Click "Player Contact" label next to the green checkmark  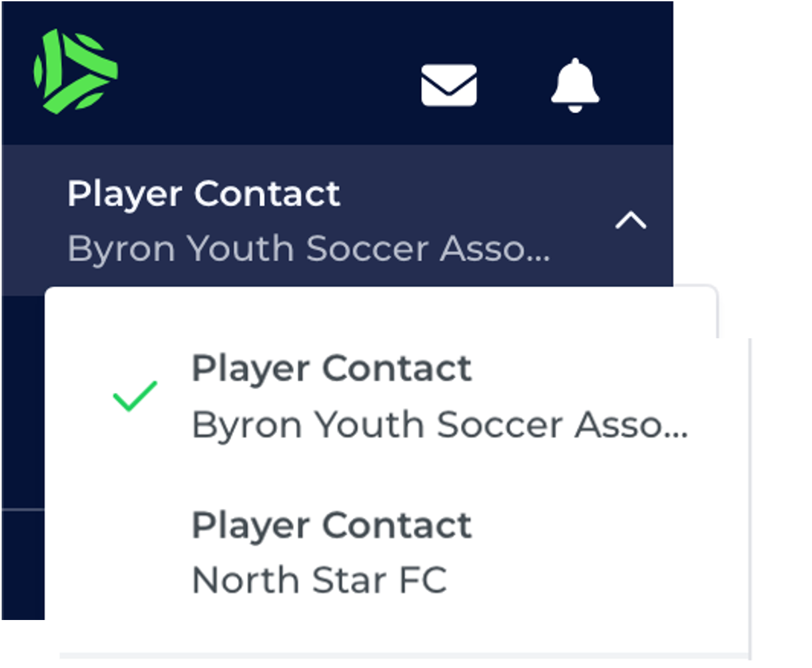coord(332,368)
